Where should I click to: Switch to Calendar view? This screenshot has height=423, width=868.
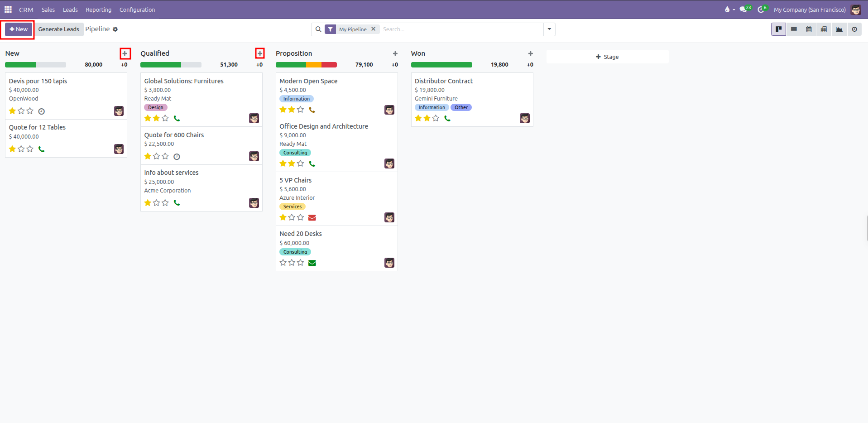[x=809, y=29]
